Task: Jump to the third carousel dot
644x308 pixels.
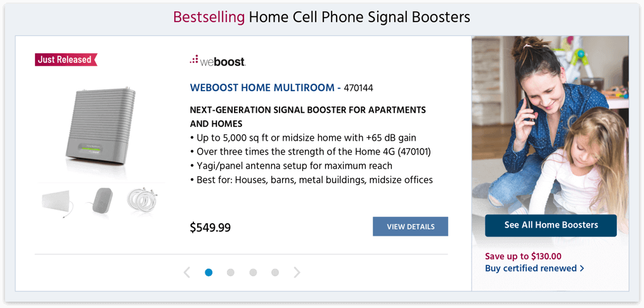Action: click(x=253, y=273)
